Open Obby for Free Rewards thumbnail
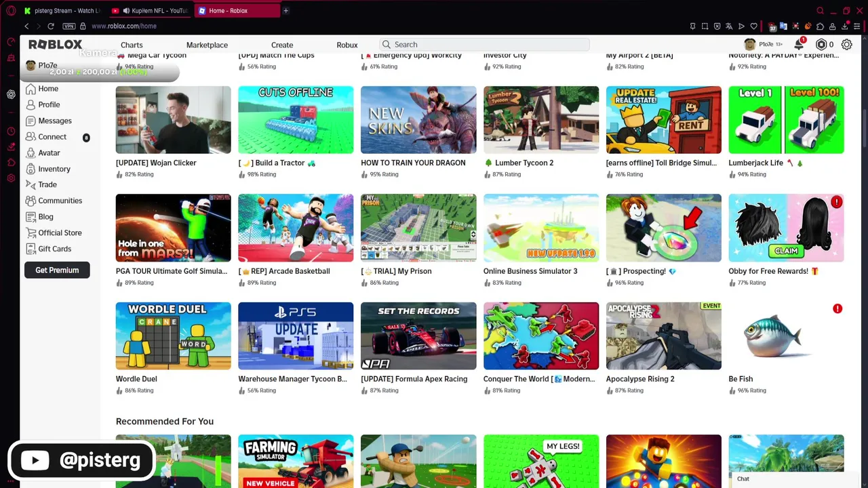 click(786, 228)
